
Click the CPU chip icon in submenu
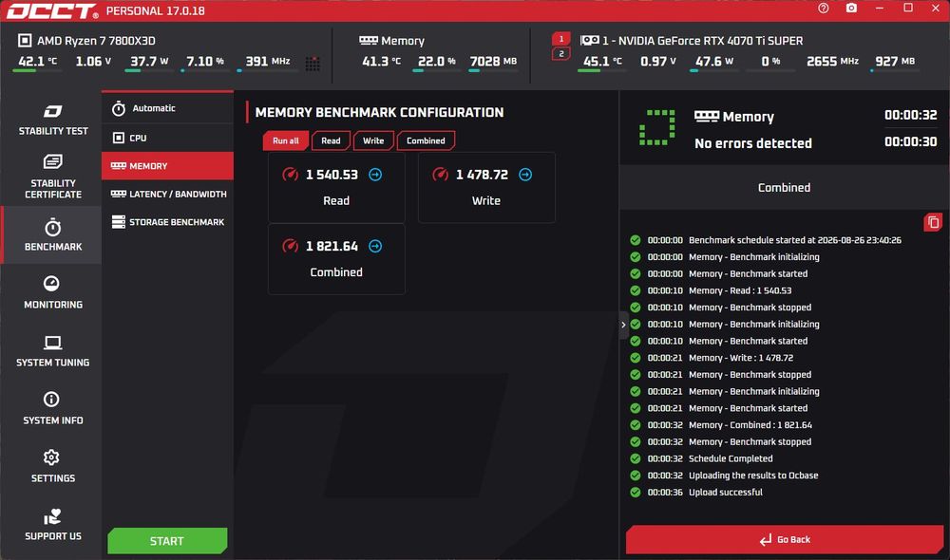(x=119, y=138)
